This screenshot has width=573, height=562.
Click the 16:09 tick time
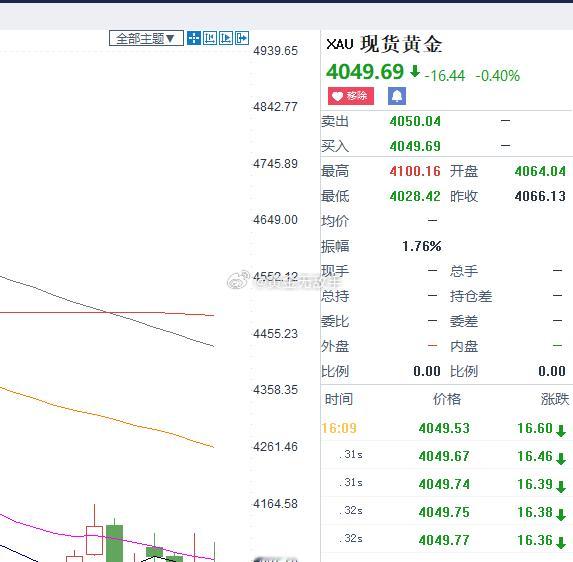coord(339,428)
